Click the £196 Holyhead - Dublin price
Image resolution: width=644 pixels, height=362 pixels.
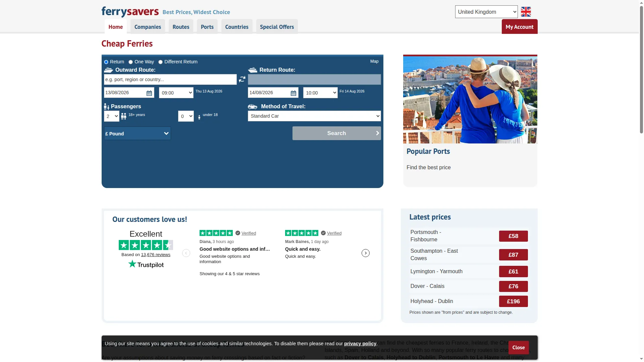(x=514, y=301)
